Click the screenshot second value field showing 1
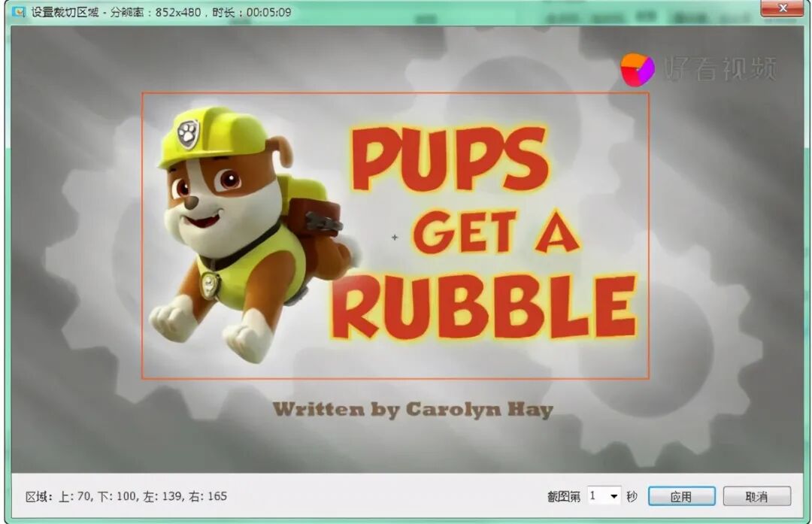 point(597,496)
